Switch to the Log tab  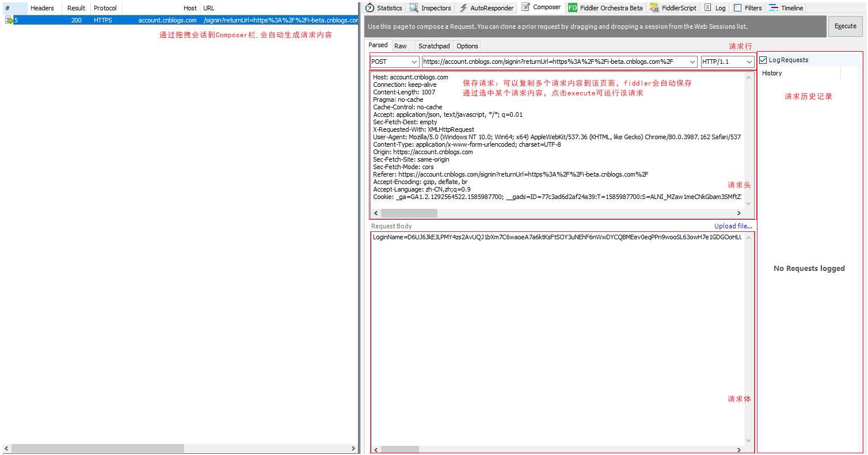pyautogui.click(x=715, y=8)
